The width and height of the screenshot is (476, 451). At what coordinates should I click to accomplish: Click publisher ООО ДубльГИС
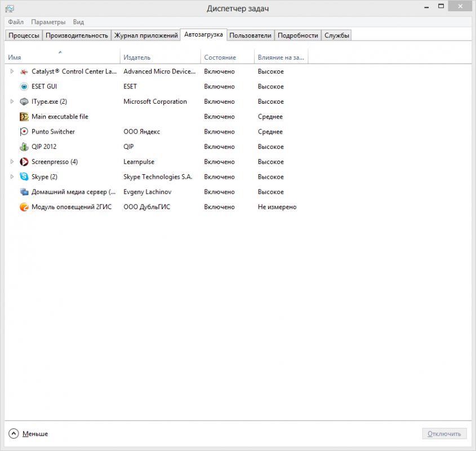pos(146,207)
